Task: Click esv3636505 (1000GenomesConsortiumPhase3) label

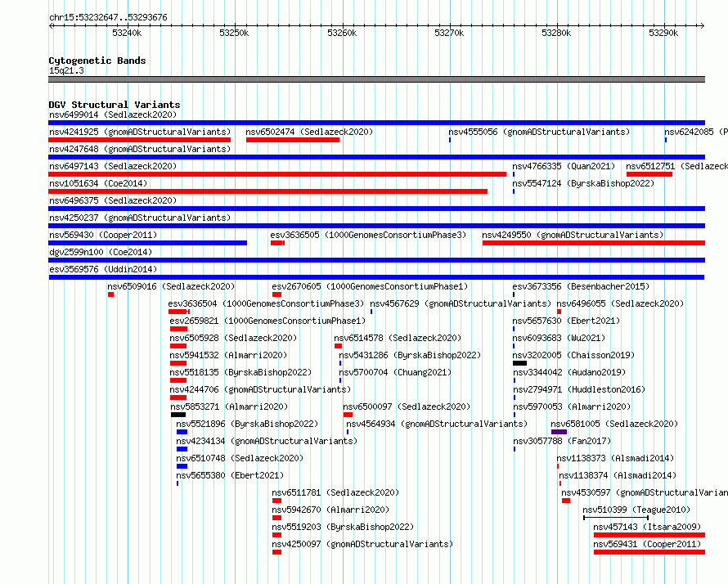Action: [368, 235]
